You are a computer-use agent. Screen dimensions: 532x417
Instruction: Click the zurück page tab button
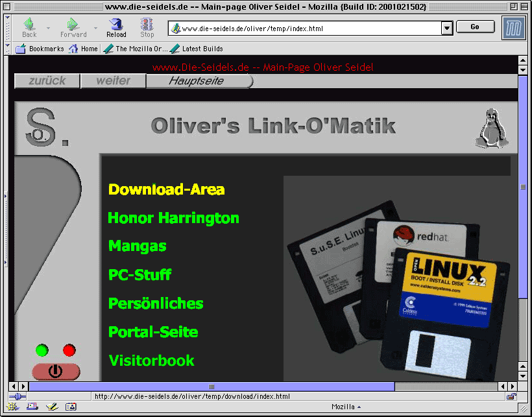pyautogui.click(x=47, y=81)
